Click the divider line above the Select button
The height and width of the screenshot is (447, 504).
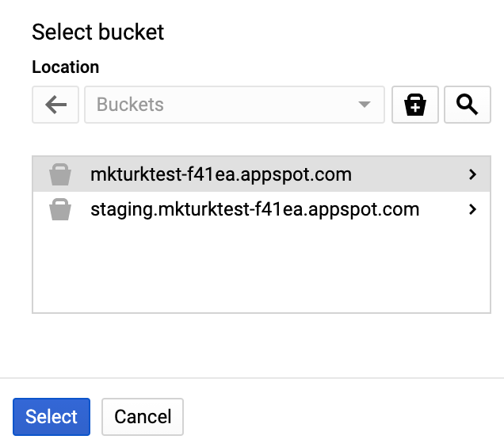[x=252, y=378]
